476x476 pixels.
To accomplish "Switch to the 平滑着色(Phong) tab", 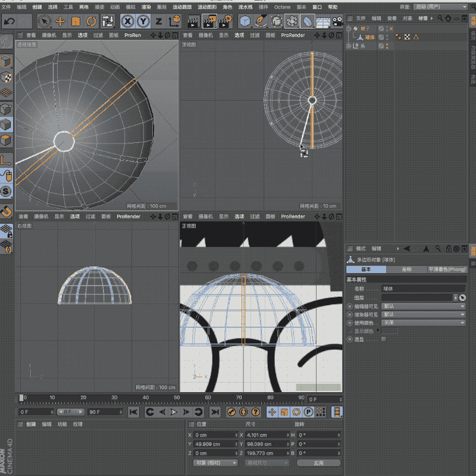I will (447, 270).
